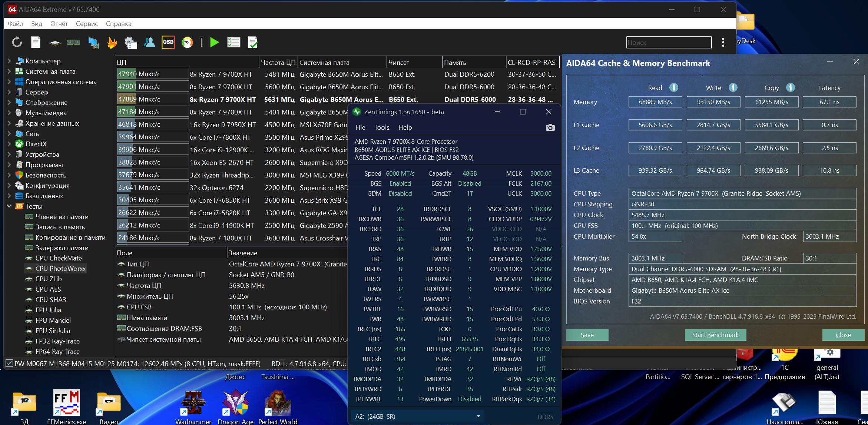The height and width of the screenshot is (425, 868).
Task: Click the Поиск search field
Action: click(x=669, y=43)
